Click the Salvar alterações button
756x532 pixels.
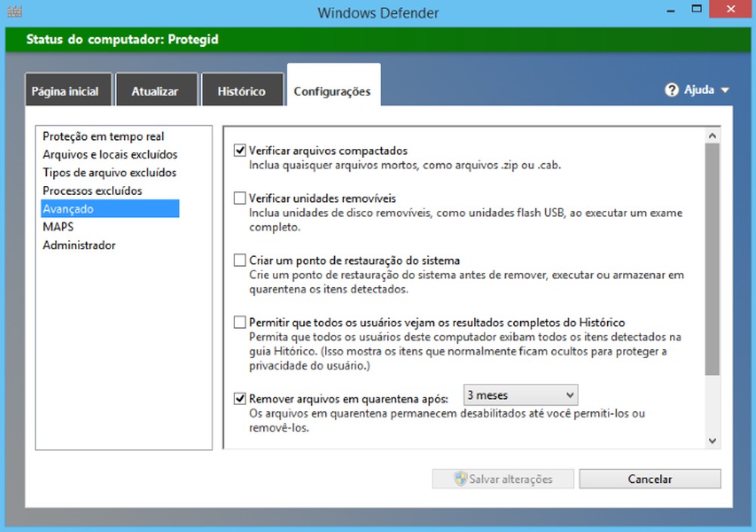(x=503, y=478)
